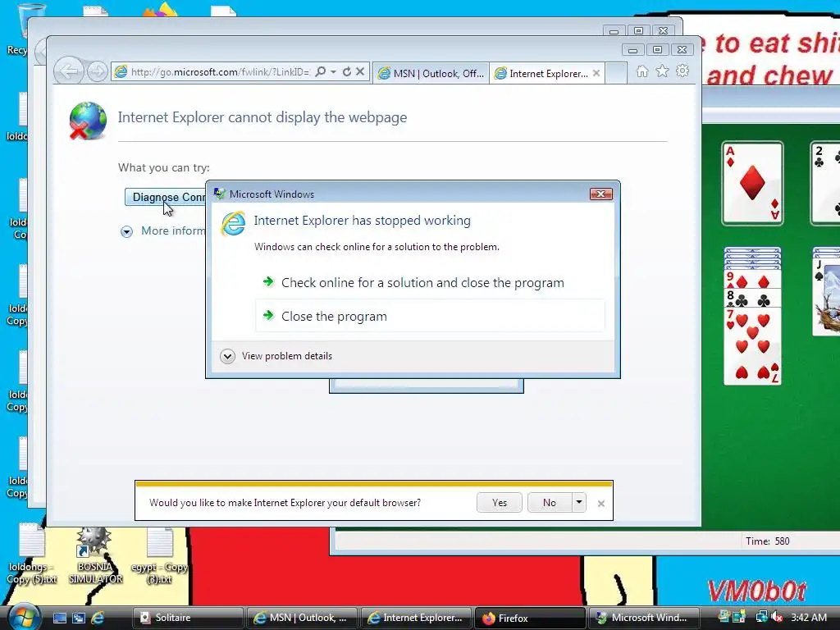Dismiss the default browser notification bar
Image resolution: width=840 pixels, height=630 pixels.
pyautogui.click(x=601, y=504)
